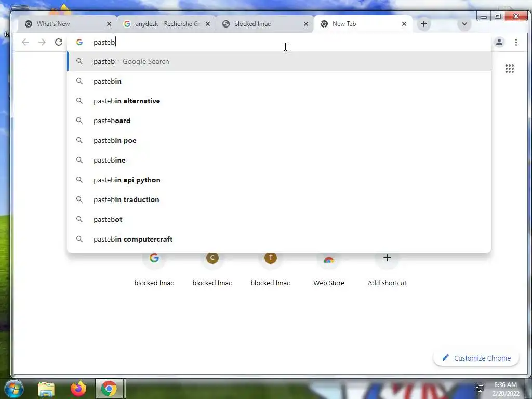The width and height of the screenshot is (532, 399).
Task: Open the Chrome three-dot menu
Action: click(516, 42)
